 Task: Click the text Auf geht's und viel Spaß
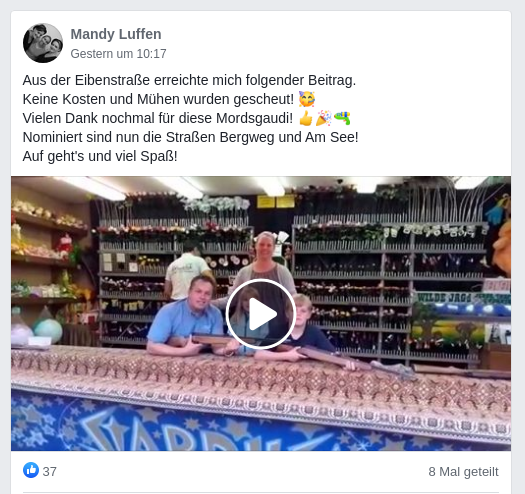click(100, 156)
